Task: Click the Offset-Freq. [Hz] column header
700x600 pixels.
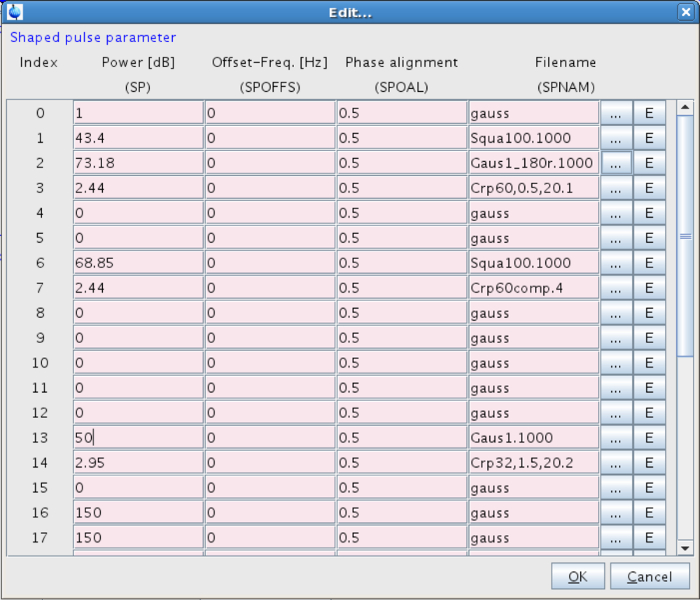Action: [270, 62]
